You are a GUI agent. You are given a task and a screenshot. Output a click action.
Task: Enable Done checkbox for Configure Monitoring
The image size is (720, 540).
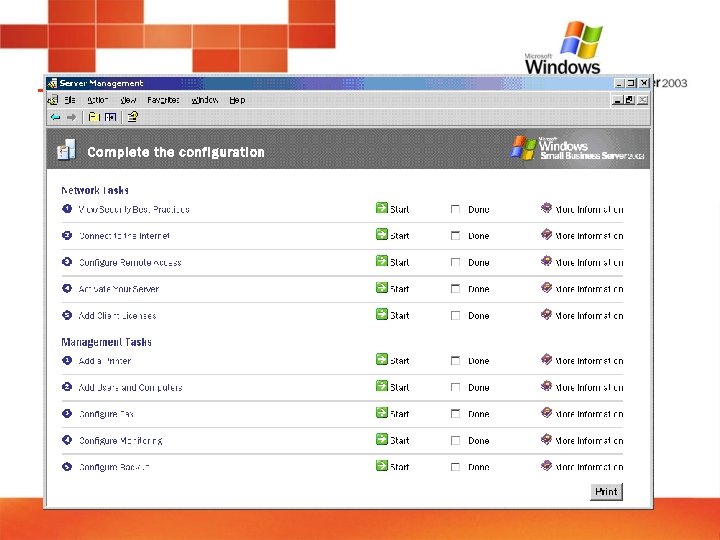pos(455,441)
